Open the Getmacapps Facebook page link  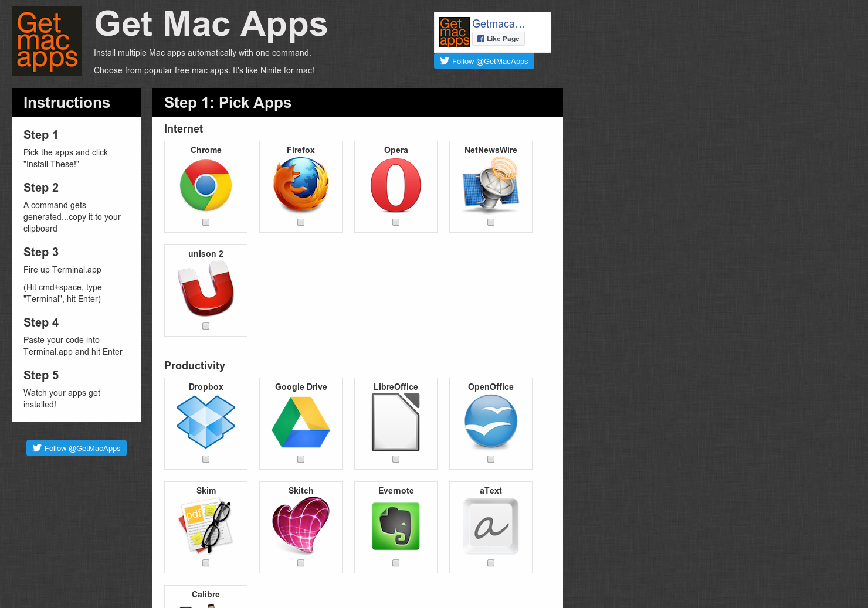pos(499,24)
